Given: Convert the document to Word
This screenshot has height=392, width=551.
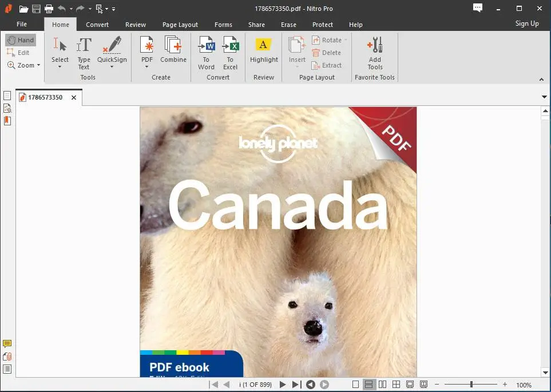Looking at the screenshot, I should (206, 52).
